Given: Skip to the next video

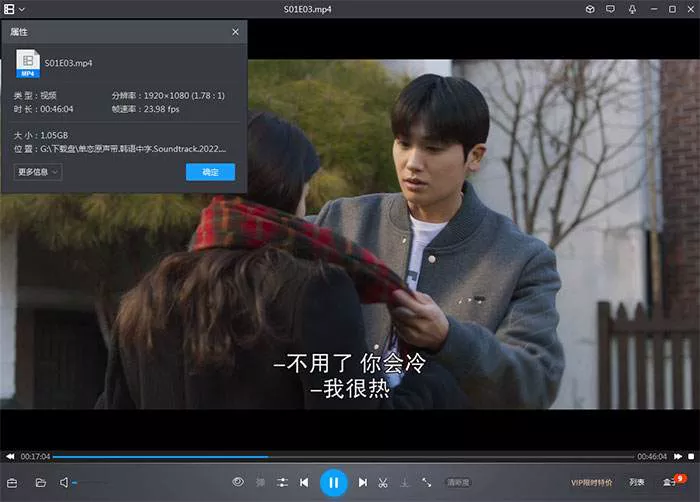Looking at the screenshot, I should tap(363, 483).
